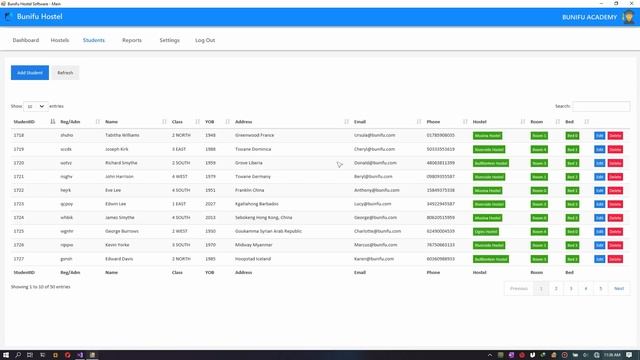640x360 pixels.
Task: Select address Franklin China
Action: coord(249,190)
